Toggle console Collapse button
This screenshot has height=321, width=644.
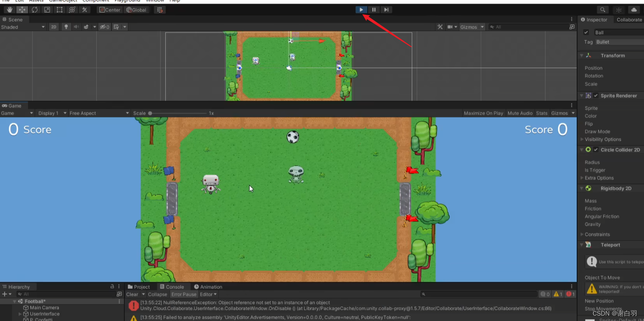pyautogui.click(x=157, y=294)
